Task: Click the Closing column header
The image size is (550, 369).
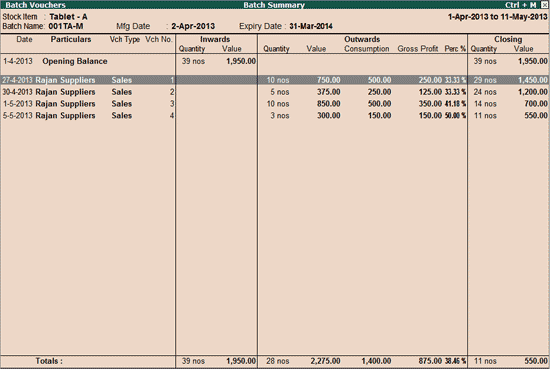Action: point(508,39)
